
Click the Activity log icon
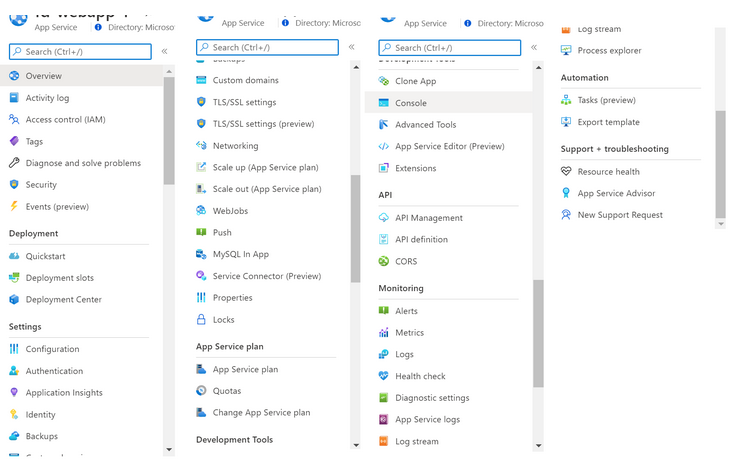click(14, 98)
